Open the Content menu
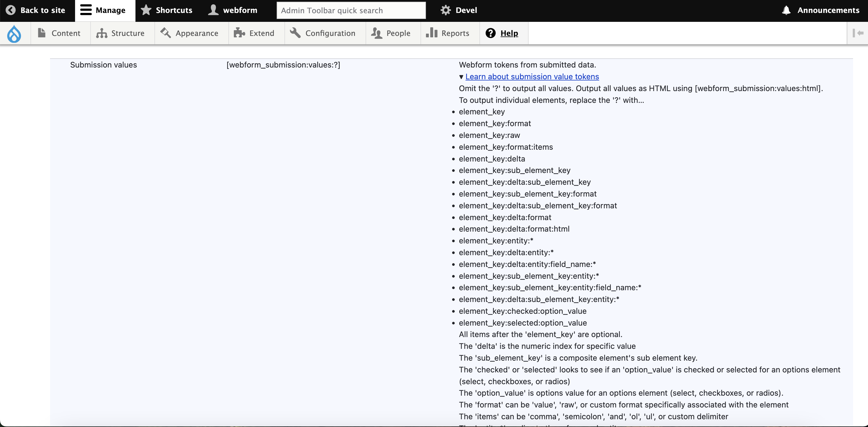 click(x=60, y=33)
